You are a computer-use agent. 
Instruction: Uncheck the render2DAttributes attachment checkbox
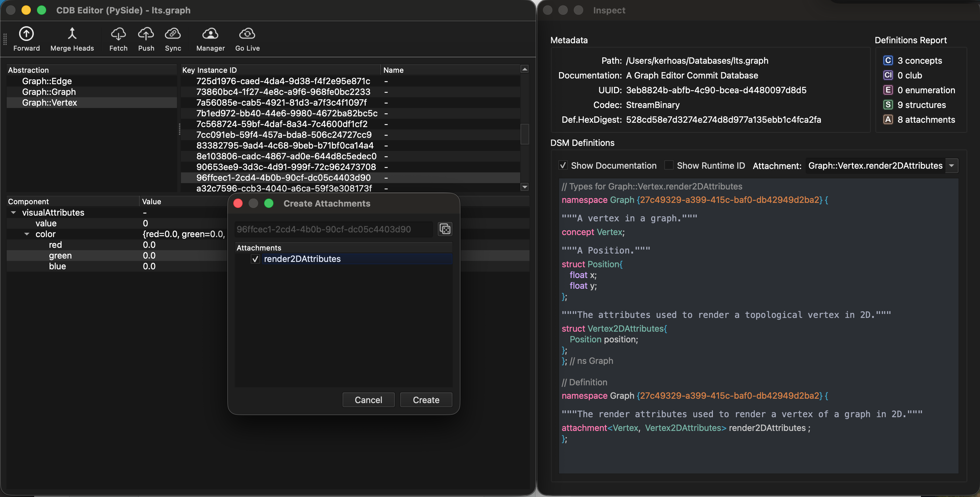click(255, 259)
